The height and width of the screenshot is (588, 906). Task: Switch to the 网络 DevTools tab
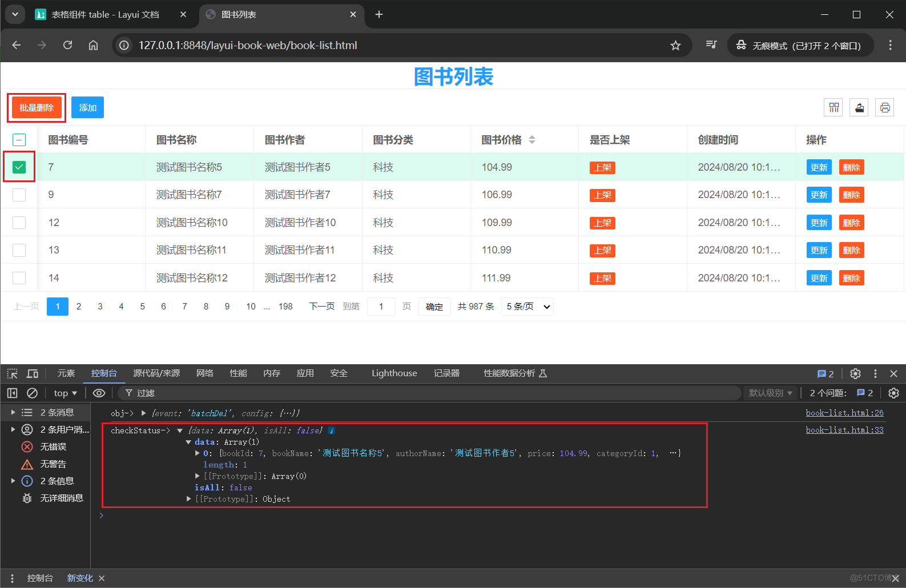click(x=205, y=373)
